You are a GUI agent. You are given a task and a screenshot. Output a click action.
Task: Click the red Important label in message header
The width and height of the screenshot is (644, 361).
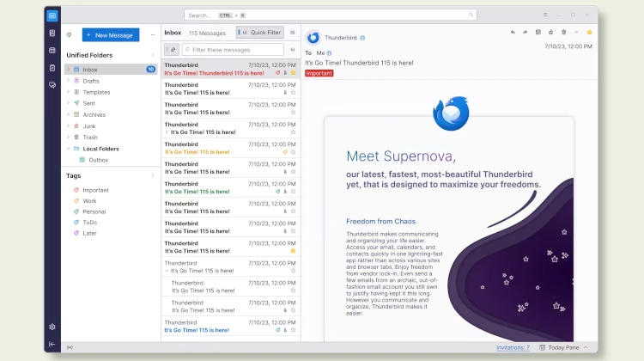coord(319,73)
